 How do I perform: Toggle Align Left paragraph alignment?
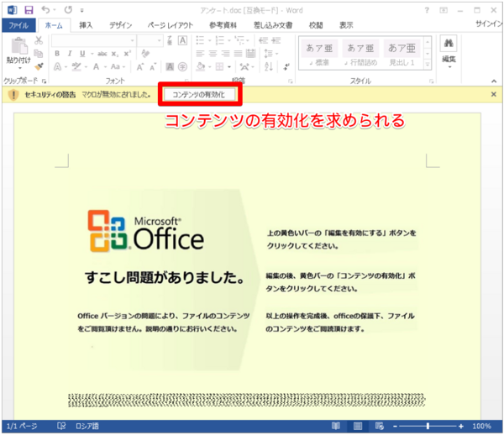click(x=200, y=54)
